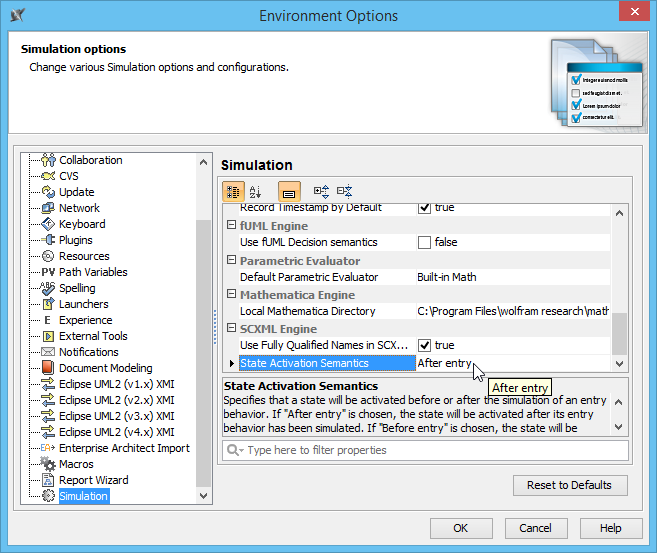The image size is (657, 553).
Task: Click the Categorized view toolbar icon
Action: click(x=232, y=191)
